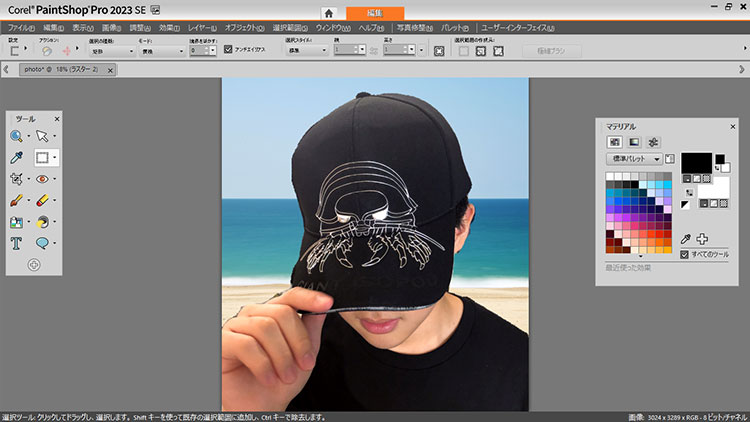Open the 選択の種類 dropdown
The image size is (750, 422).
tap(112, 50)
